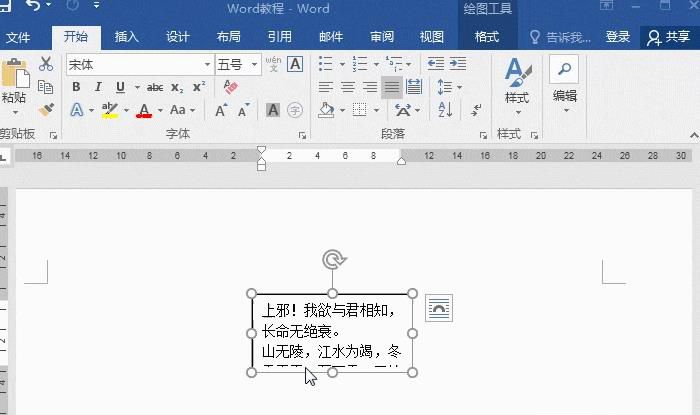Screen dimensions: 700x415
Task: Increase font size with Grow Font
Action: (x=221, y=110)
